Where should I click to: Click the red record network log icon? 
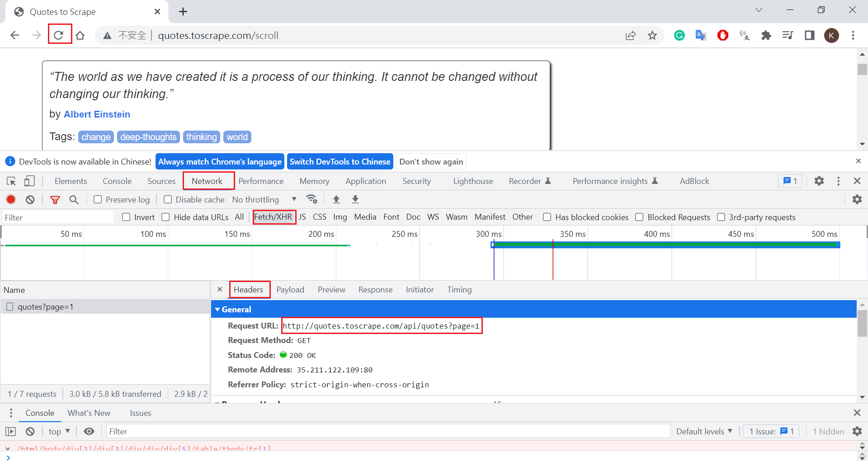pyautogui.click(x=11, y=199)
